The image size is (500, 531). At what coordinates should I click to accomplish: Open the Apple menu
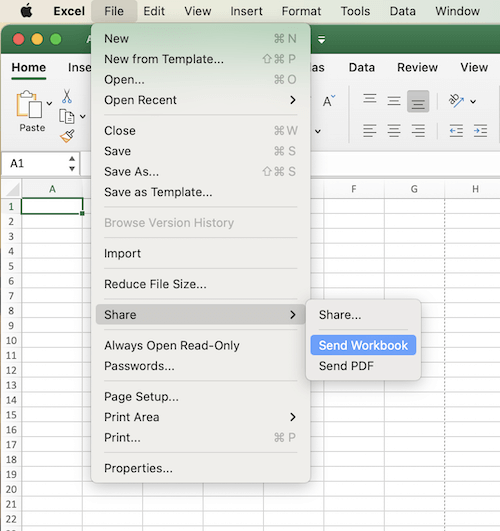tap(26, 11)
